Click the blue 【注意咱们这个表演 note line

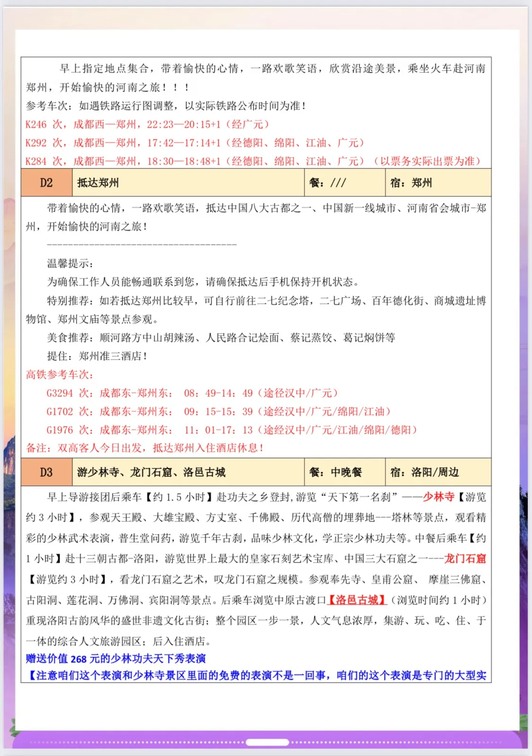[256, 676]
